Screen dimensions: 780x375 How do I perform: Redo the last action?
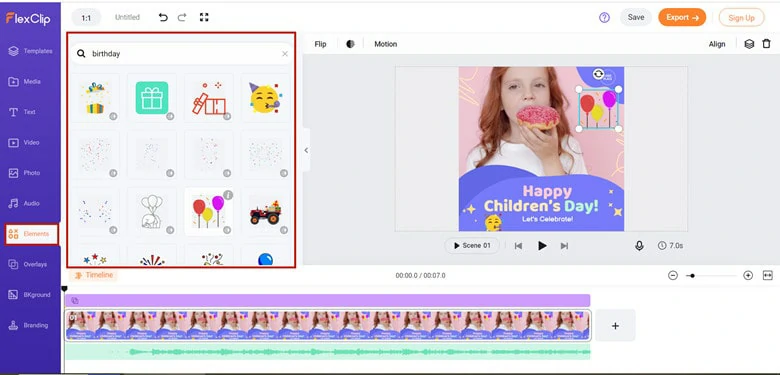[x=182, y=17]
